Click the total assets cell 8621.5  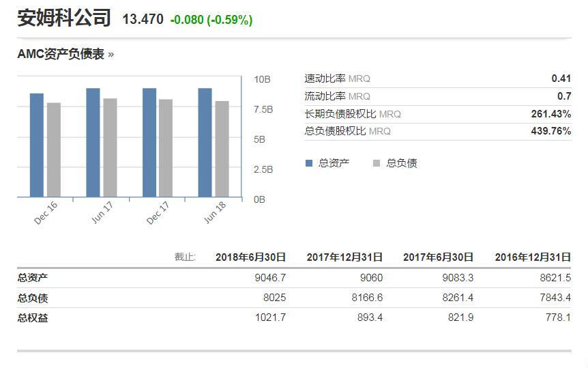coord(555,278)
